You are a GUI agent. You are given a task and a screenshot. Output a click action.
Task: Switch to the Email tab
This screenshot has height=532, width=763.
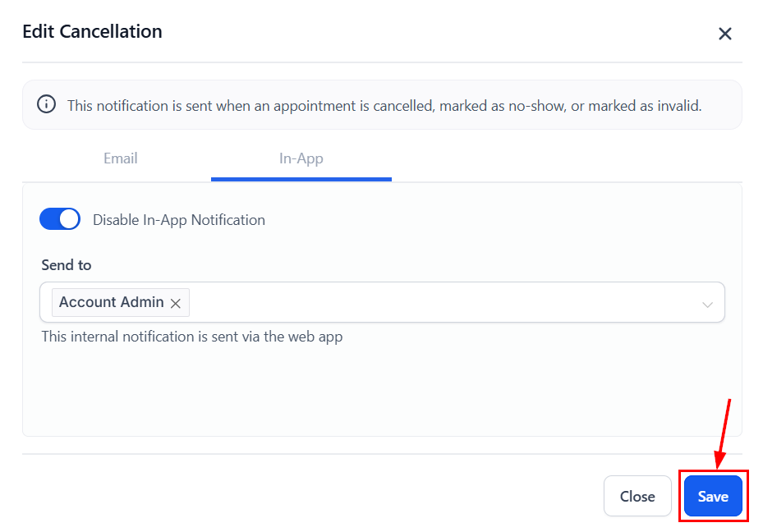120,158
